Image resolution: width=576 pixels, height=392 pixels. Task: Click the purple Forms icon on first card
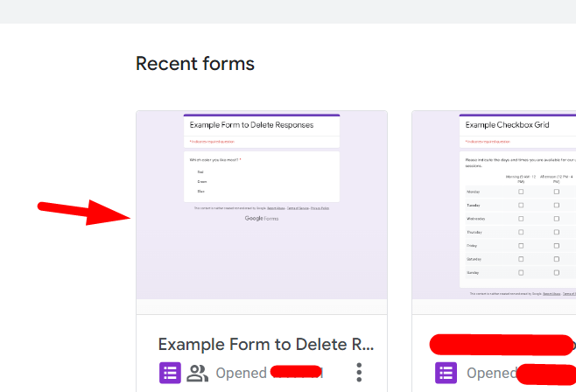tap(170, 373)
